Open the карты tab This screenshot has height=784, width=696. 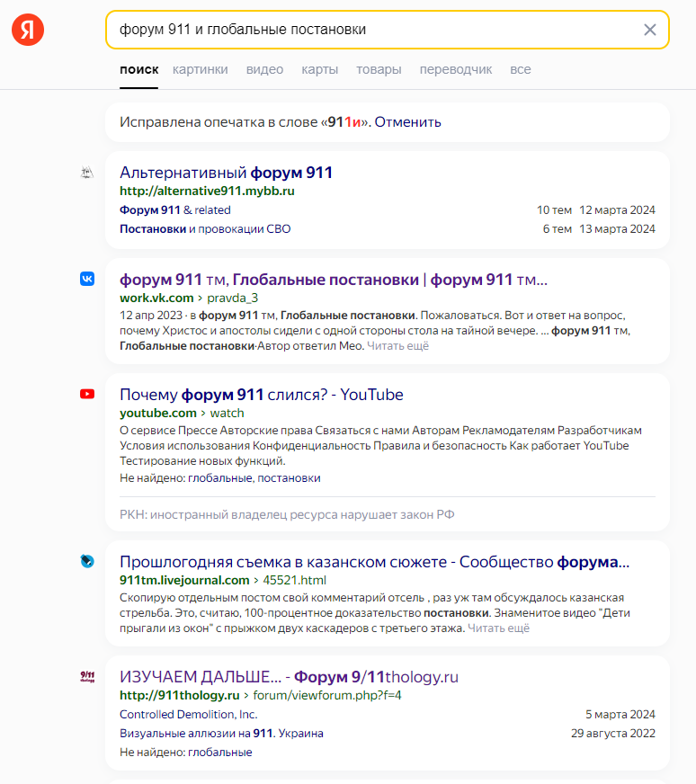319,69
